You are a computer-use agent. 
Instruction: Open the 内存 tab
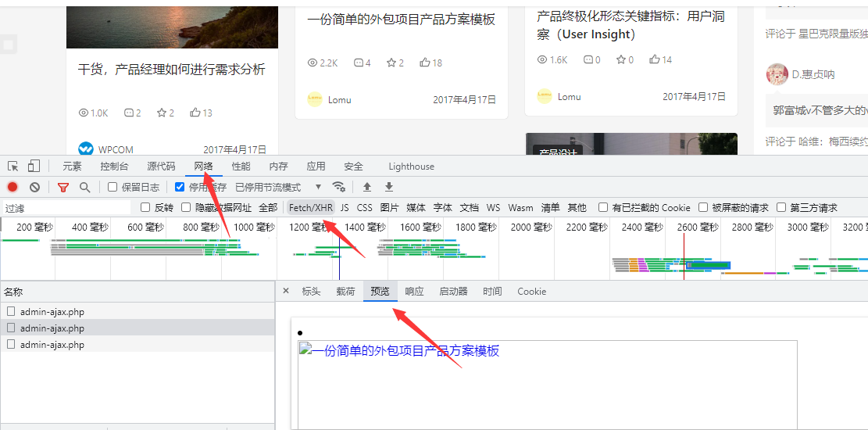point(278,167)
